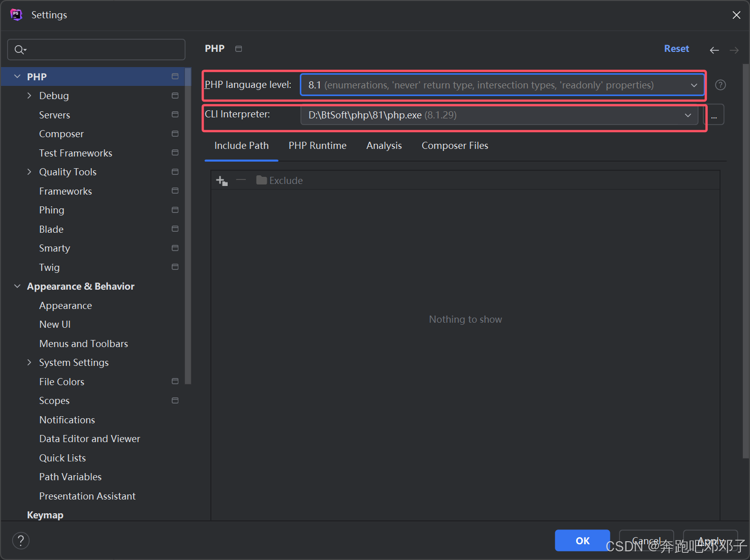The width and height of the screenshot is (750, 560).
Task: Click the project icon beside PHP heading
Action: (239, 49)
